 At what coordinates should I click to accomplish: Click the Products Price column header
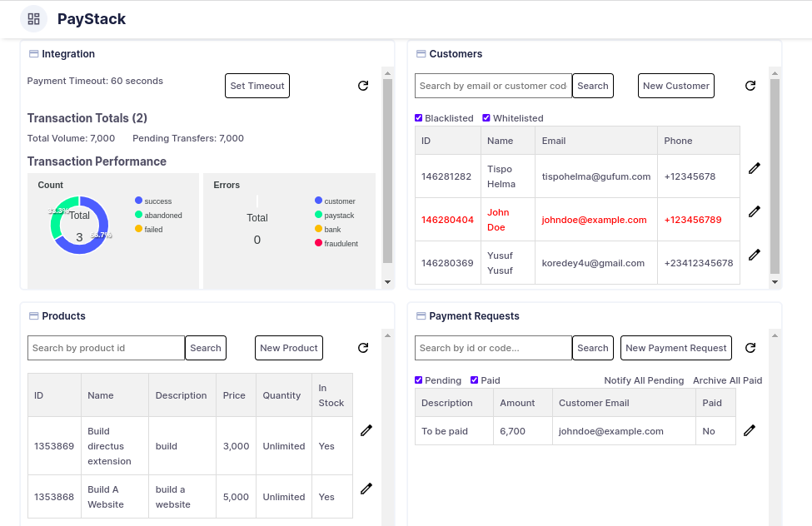236,395
